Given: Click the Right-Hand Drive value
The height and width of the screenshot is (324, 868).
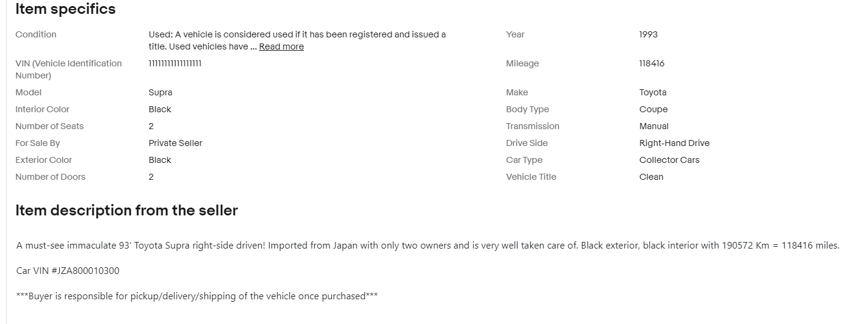Looking at the screenshot, I should pyautogui.click(x=674, y=143).
